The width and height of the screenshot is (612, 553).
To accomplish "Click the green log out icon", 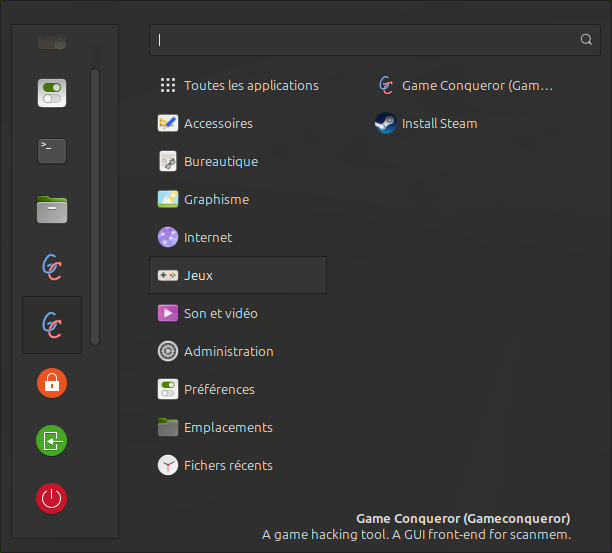I will tap(52, 440).
